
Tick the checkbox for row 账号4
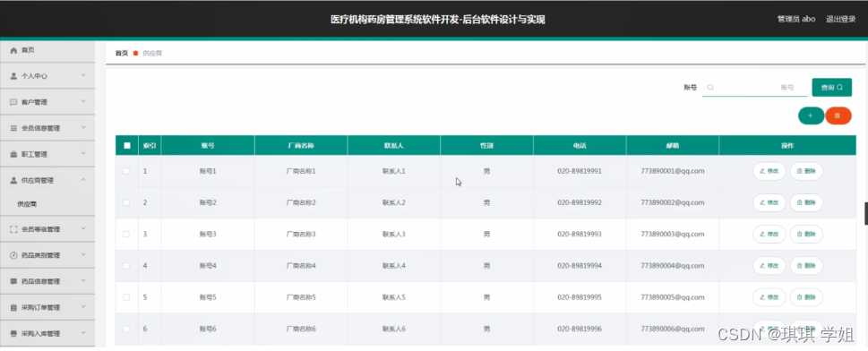(126, 266)
